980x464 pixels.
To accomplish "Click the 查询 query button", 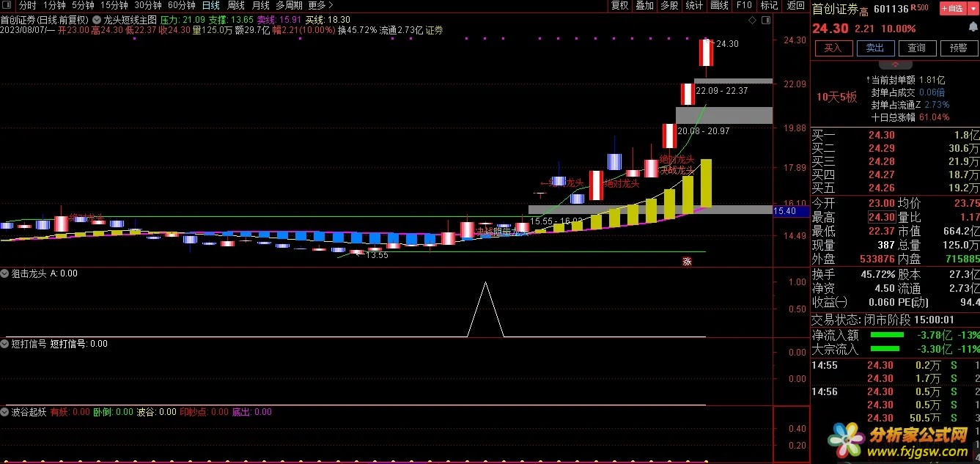I will 917,48.
